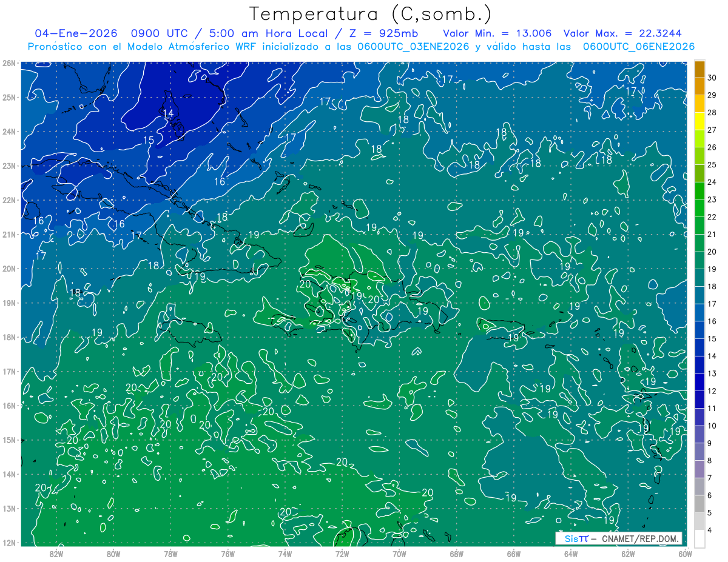Image resolution: width=728 pixels, height=562 pixels.
Task: Click the "24N" latitude label
Action: [x=9, y=132]
